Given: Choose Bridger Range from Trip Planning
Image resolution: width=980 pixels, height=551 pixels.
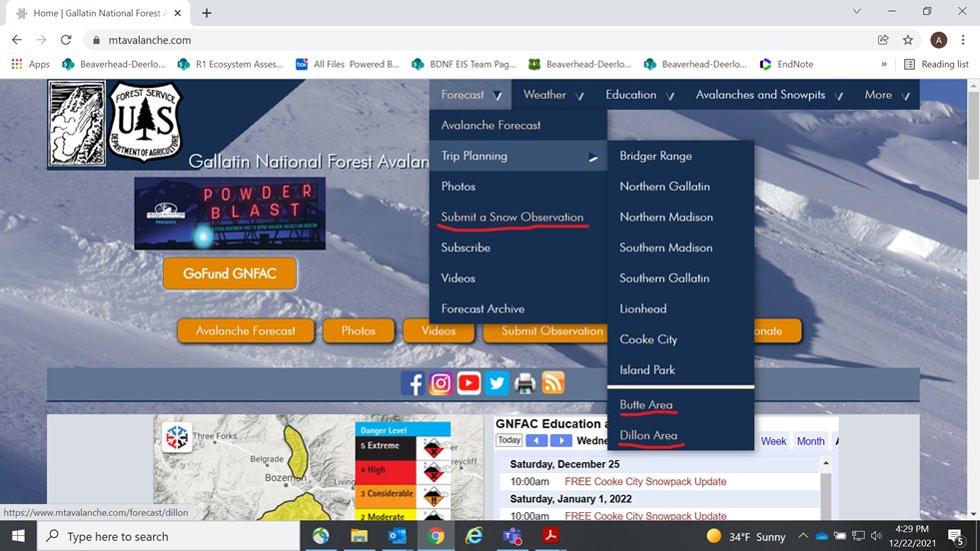Looking at the screenshot, I should [680, 156].
